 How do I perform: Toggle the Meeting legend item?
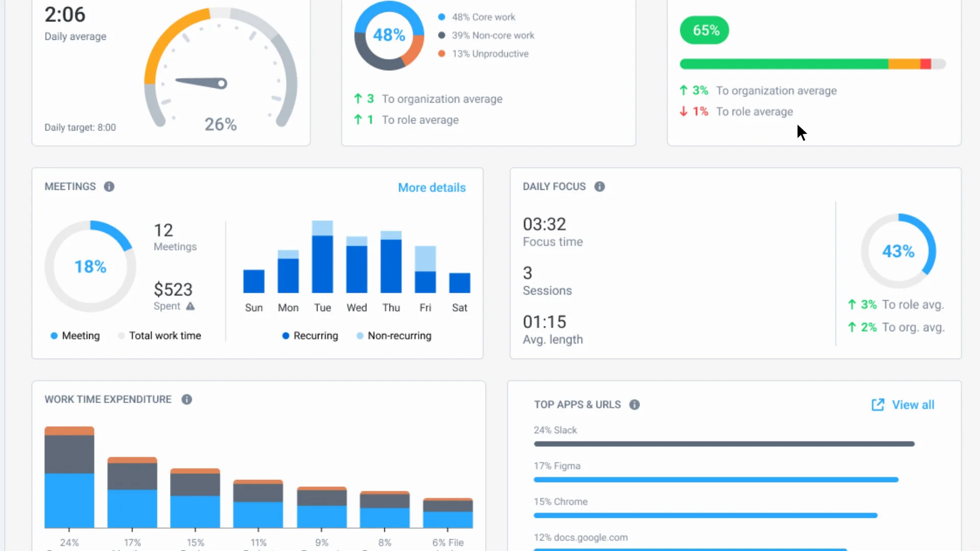tap(76, 336)
